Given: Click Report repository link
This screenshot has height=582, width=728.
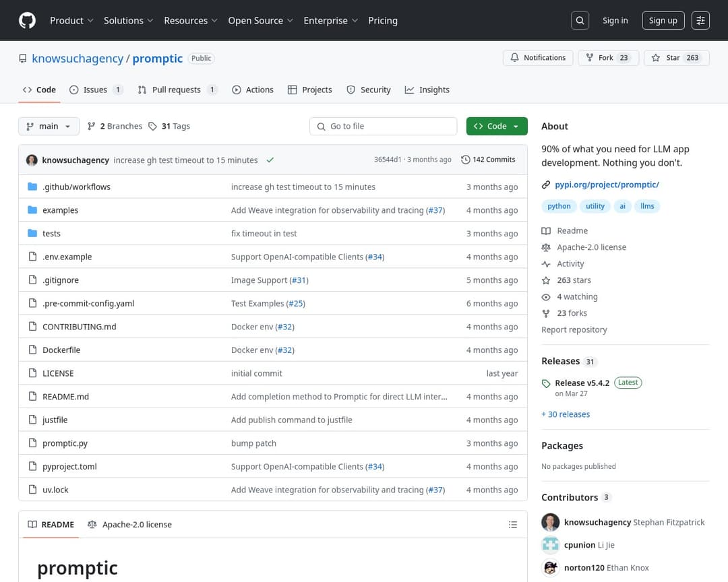Looking at the screenshot, I should (x=574, y=329).
